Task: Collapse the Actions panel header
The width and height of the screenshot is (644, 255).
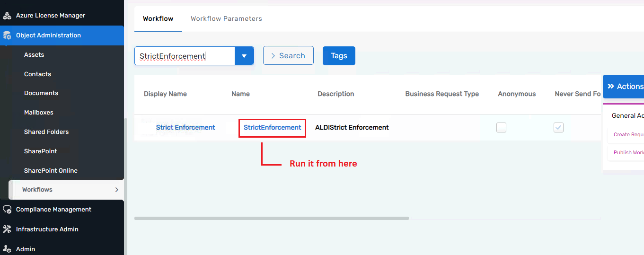Action: point(623,87)
